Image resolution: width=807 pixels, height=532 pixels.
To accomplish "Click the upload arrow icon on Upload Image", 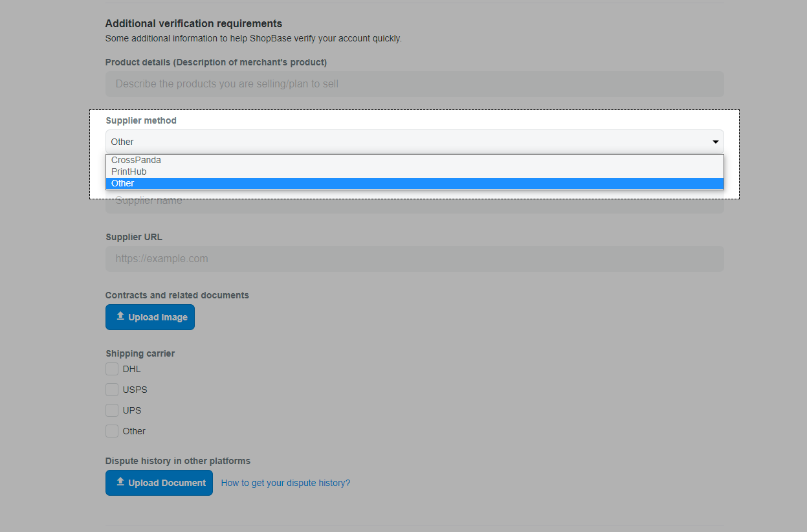I will pyautogui.click(x=120, y=316).
